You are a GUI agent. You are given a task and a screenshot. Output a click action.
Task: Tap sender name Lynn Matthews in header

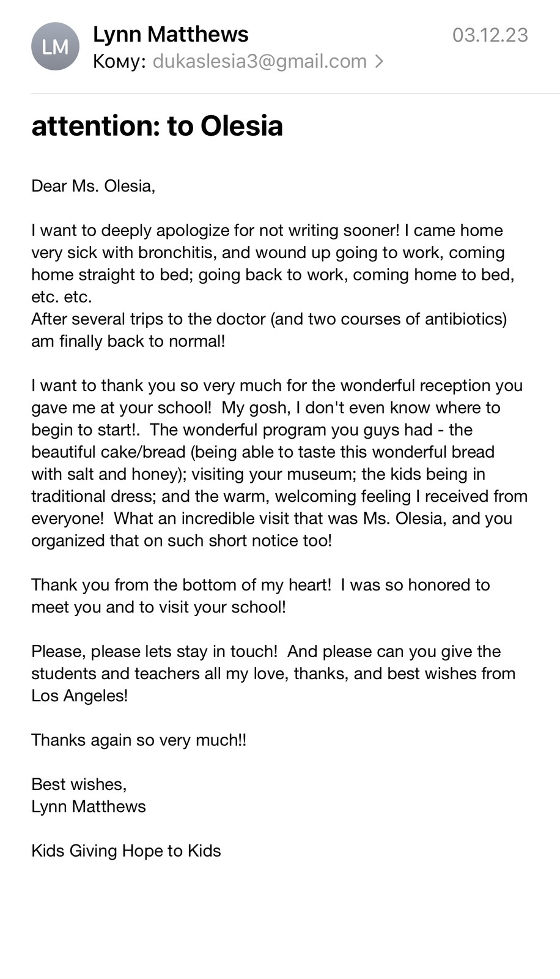[171, 34]
